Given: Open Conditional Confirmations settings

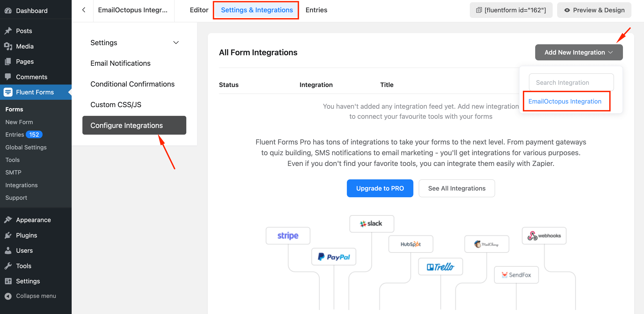Looking at the screenshot, I should 132,84.
